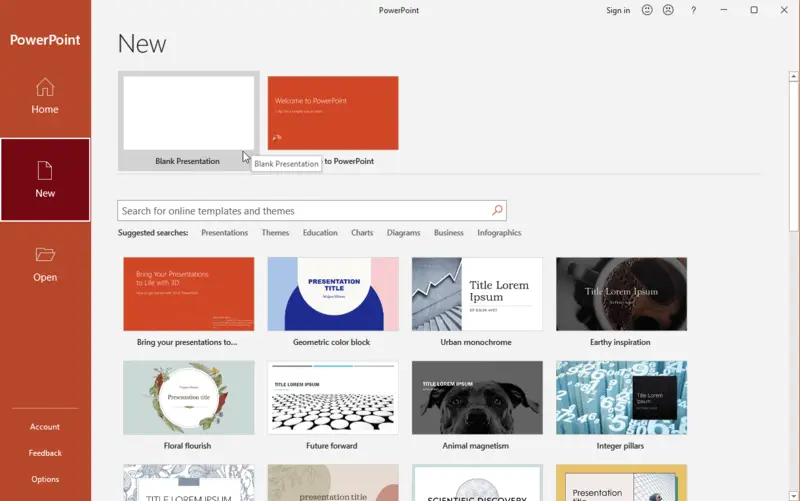Search suggested term Themes
Screen dimensions: 800x501
click(275, 233)
